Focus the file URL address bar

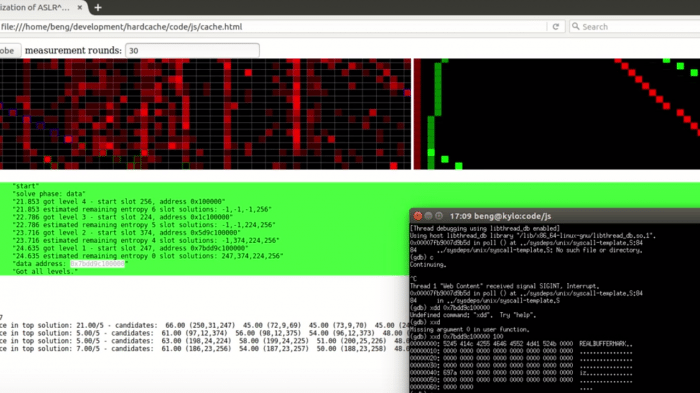pos(272,27)
